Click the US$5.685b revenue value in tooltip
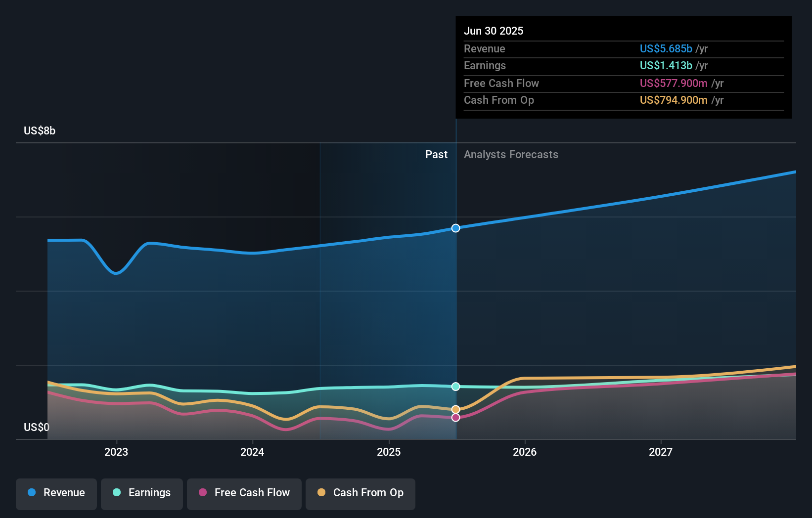Image resolution: width=812 pixels, height=518 pixels. [666, 49]
